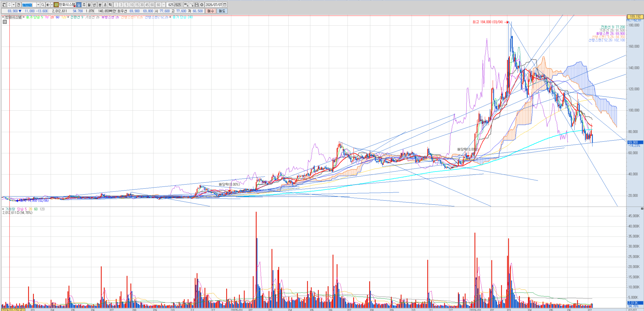Click the grid table icon under legend
The width and height of the screenshot is (644, 311).
(x=5, y=22)
